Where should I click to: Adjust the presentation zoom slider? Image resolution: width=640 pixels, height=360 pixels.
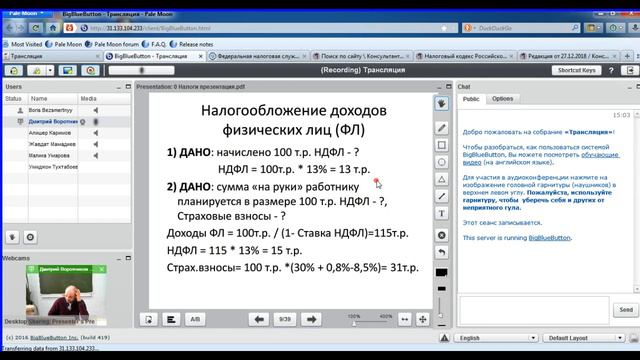[x=354, y=323]
